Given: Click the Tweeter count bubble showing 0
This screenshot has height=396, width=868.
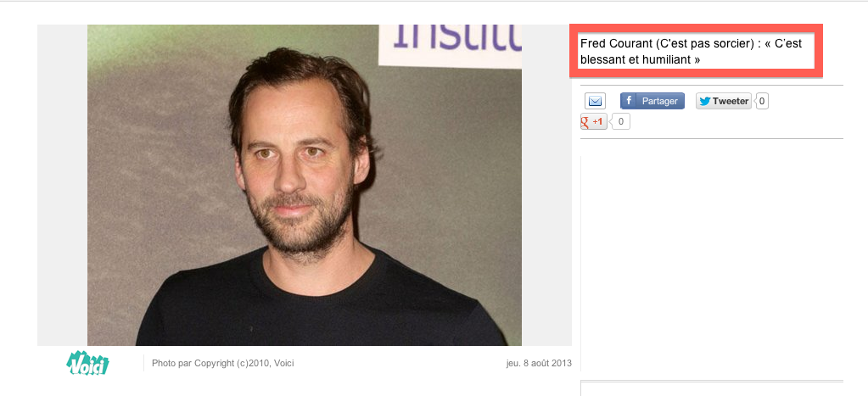Looking at the screenshot, I should coord(762,101).
